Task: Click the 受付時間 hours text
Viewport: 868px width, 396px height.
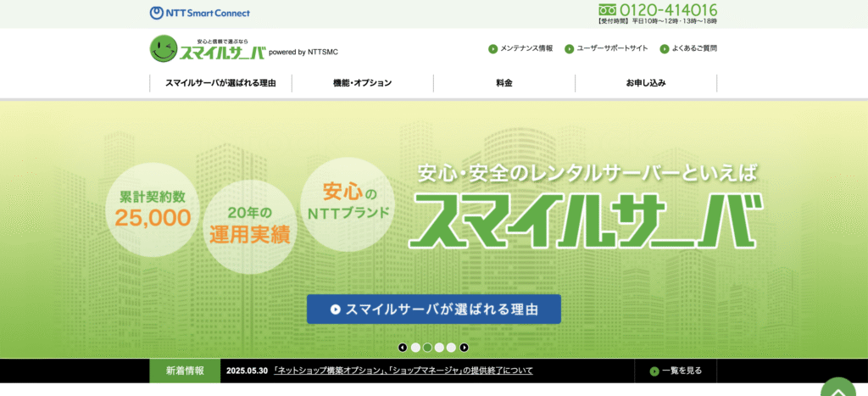Action: [x=658, y=21]
